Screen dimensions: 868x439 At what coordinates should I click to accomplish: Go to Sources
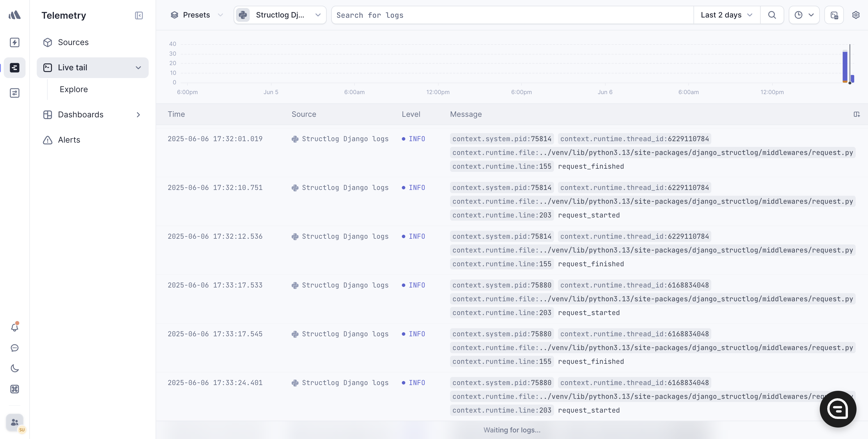point(73,42)
